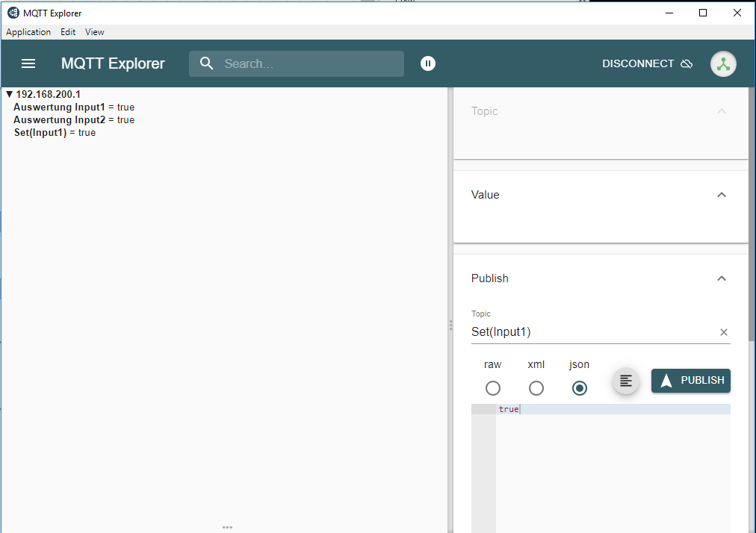Click the MQTT Explorer title bar logo
The image size is (756, 533).
pos(13,13)
